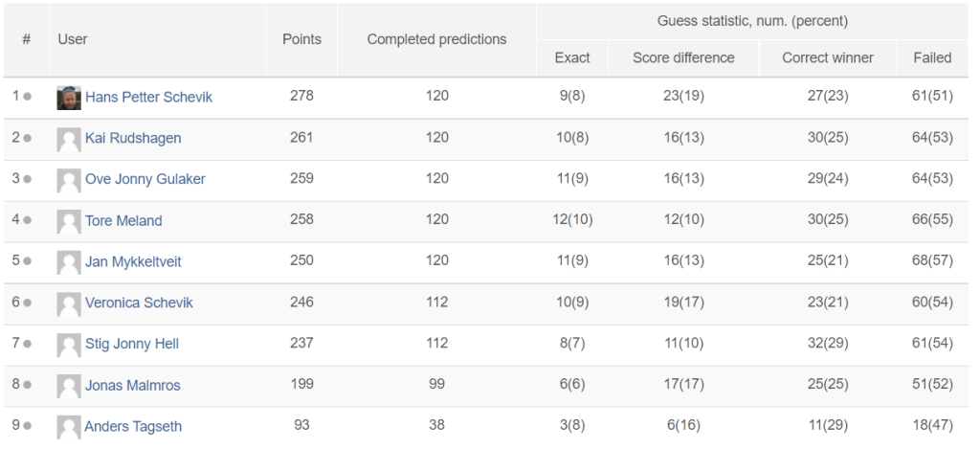This screenshot has height=449, width=980.
Task: Click Stig Jonny Hell's avatar icon
Action: click(69, 346)
